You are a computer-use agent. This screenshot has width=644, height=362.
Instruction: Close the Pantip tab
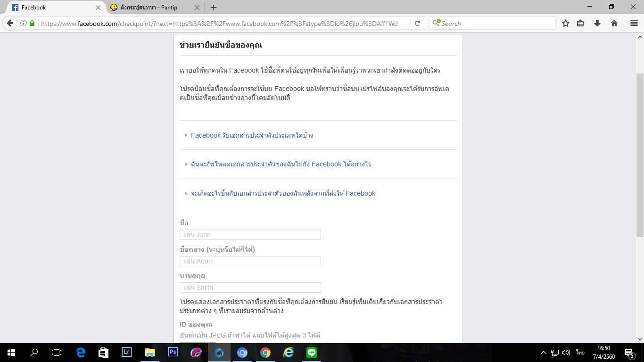click(197, 8)
